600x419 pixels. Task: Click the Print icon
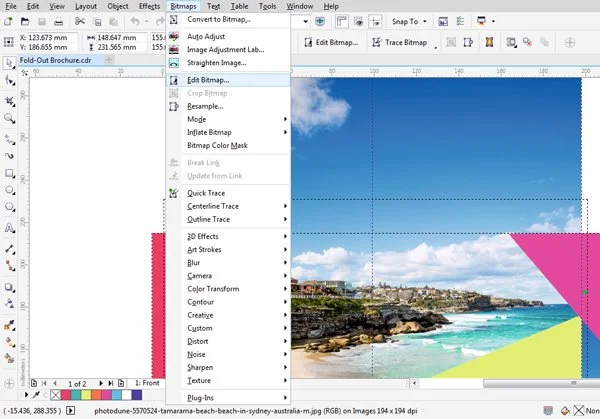pos(58,21)
